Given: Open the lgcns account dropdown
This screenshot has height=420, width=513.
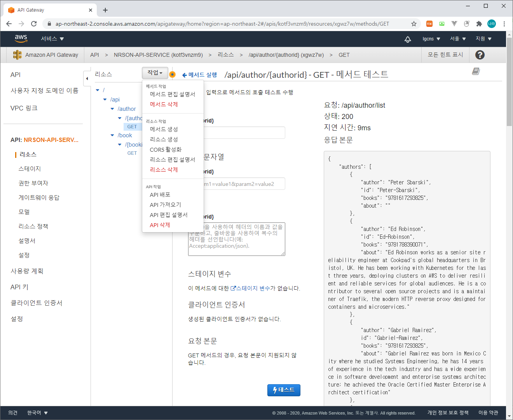Looking at the screenshot, I should [431, 39].
